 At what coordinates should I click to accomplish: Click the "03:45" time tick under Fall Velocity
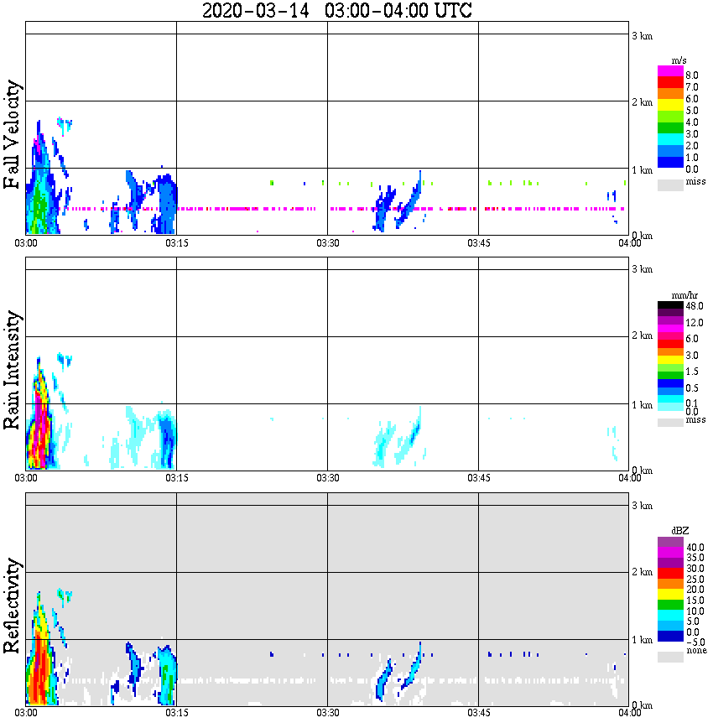pyautogui.click(x=478, y=243)
